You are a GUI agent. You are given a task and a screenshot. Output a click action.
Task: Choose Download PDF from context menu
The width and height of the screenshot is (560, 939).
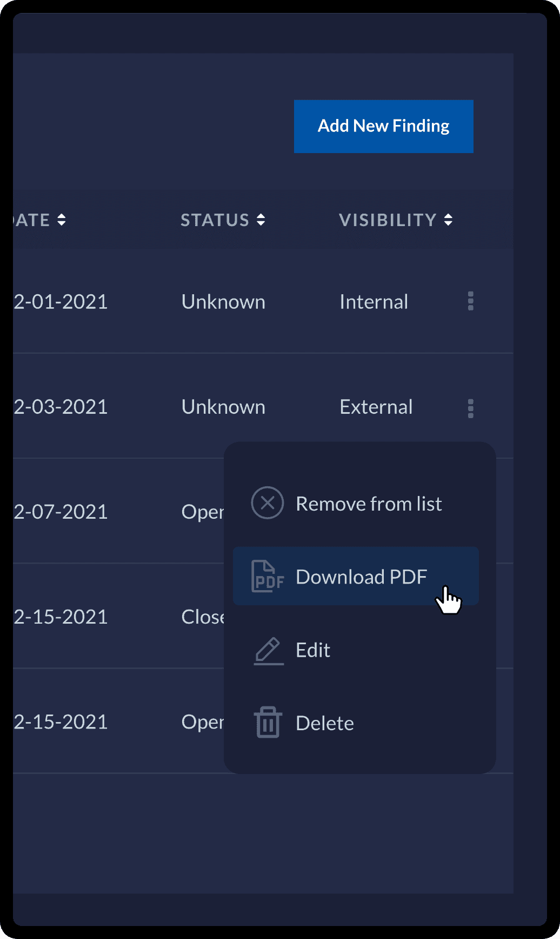(361, 577)
